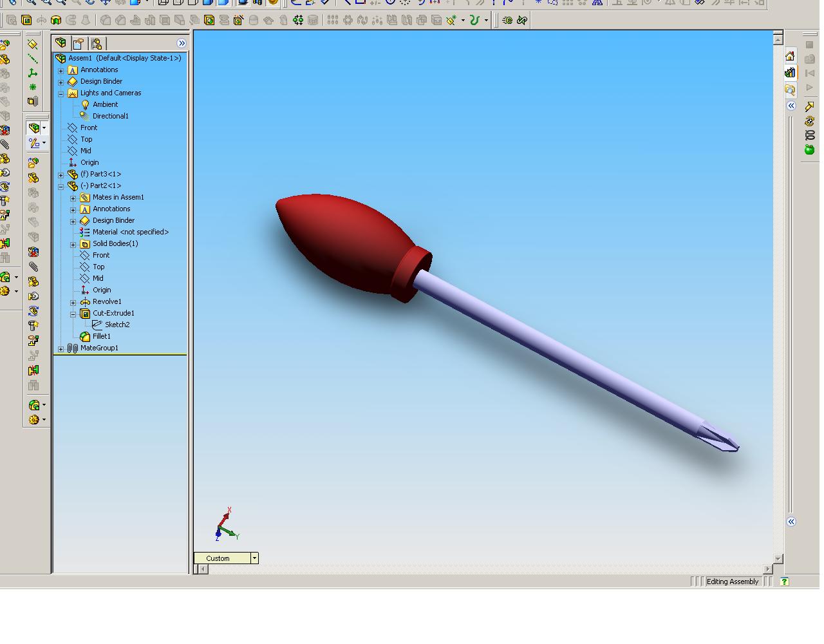
Task: Open the Custom view orientation dropdown
Action: click(254, 558)
